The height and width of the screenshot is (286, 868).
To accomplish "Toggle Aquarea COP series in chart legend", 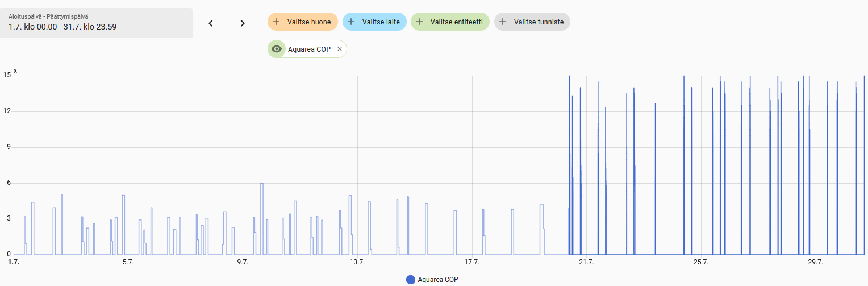I will click(437, 280).
